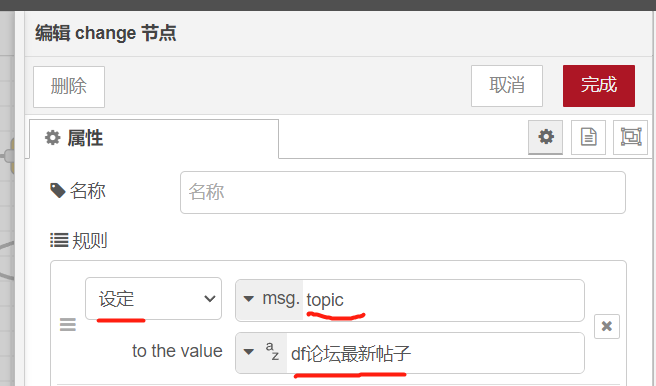Open node properties via gear icon button
The image size is (656, 386).
pyautogui.click(x=546, y=137)
